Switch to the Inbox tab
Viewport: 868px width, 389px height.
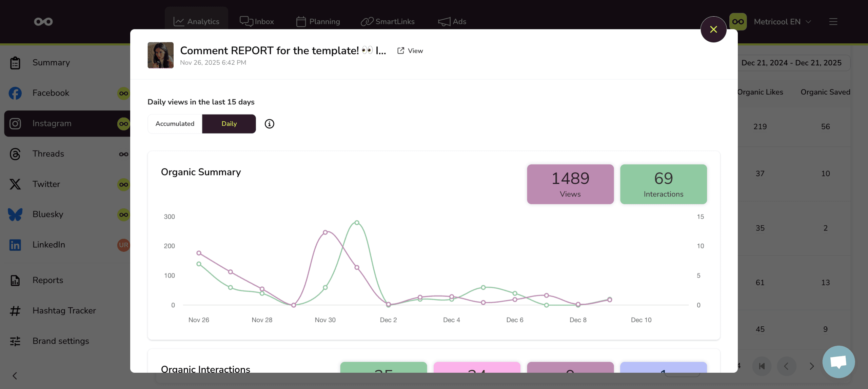pos(257,22)
